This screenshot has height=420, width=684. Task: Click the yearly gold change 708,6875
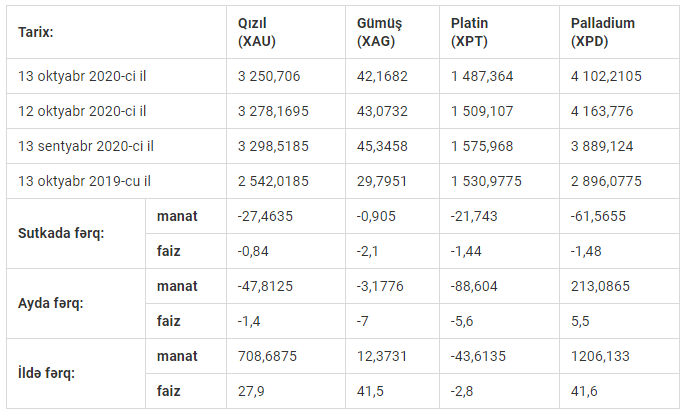coord(269,356)
